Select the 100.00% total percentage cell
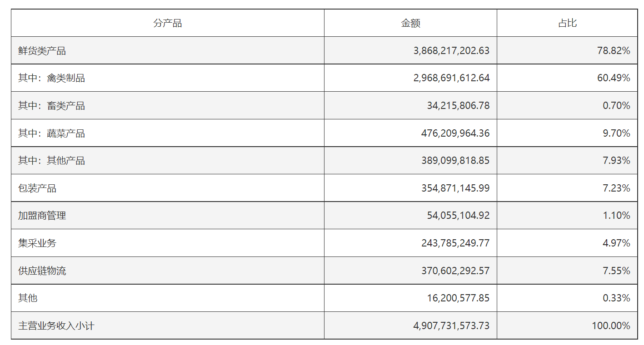Screen dimensions: 644x345 click(x=567, y=325)
